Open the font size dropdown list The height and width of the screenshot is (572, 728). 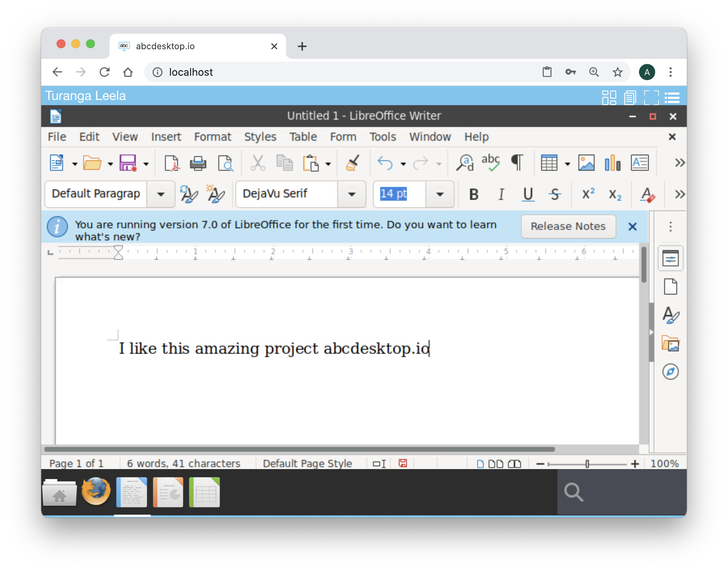coord(440,194)
